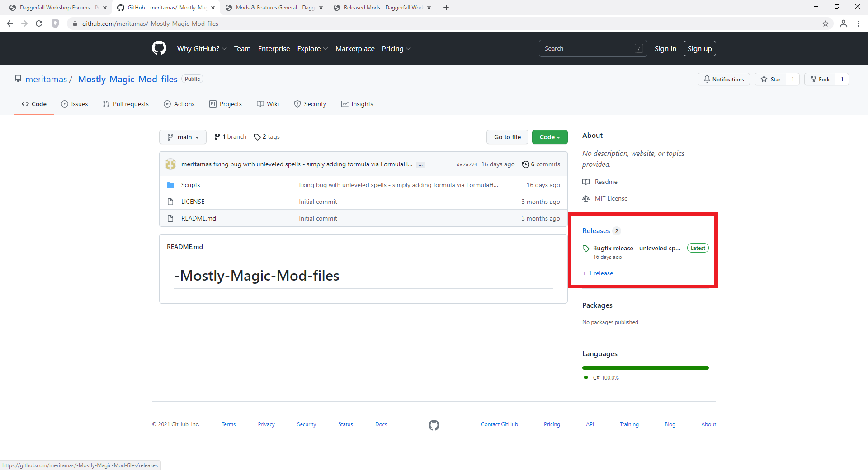868x470 pixels.
Task: Open the browser three-dot menu
Action: (858, 23)
